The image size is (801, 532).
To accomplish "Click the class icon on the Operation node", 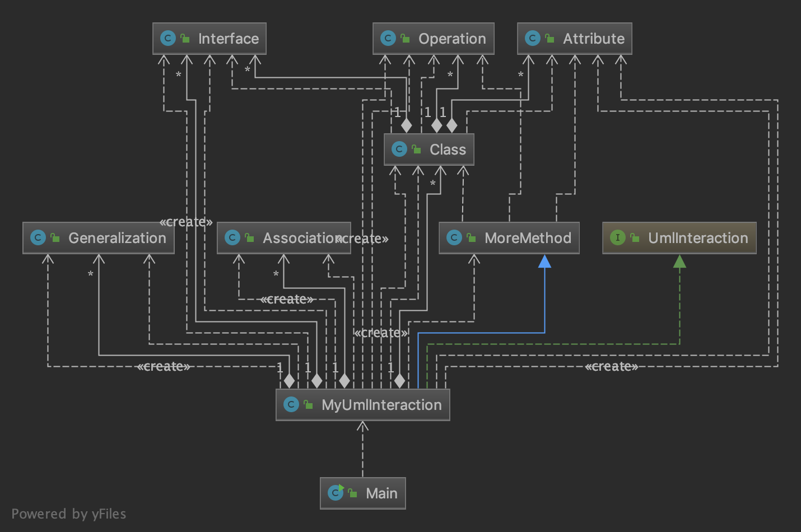I will tap(388, 38).
